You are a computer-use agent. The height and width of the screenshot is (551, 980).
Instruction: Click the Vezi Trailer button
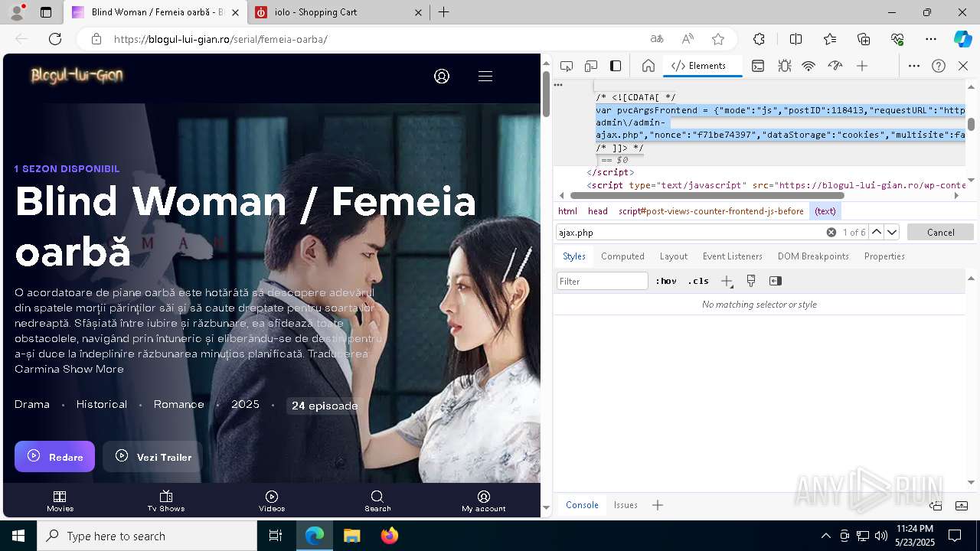tap(152, 456)
